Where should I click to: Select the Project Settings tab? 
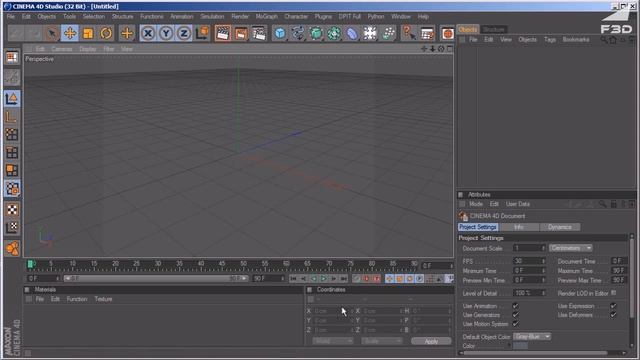(x=478, y=227)
